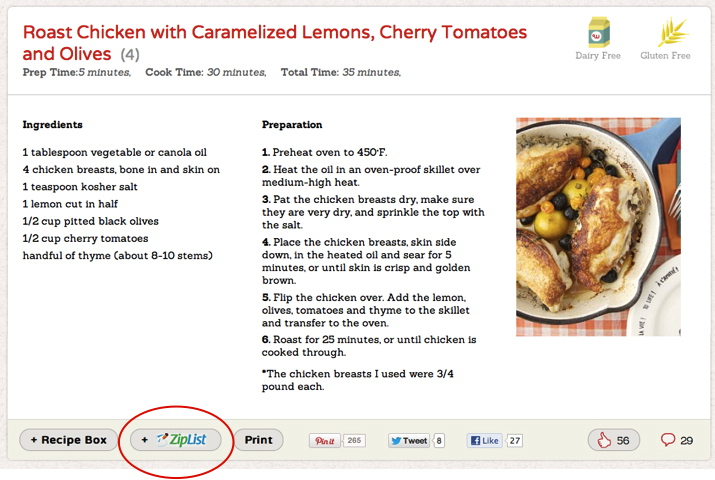Click the Pinterest pin count 265
715x480 pixels.
(355, 440)
